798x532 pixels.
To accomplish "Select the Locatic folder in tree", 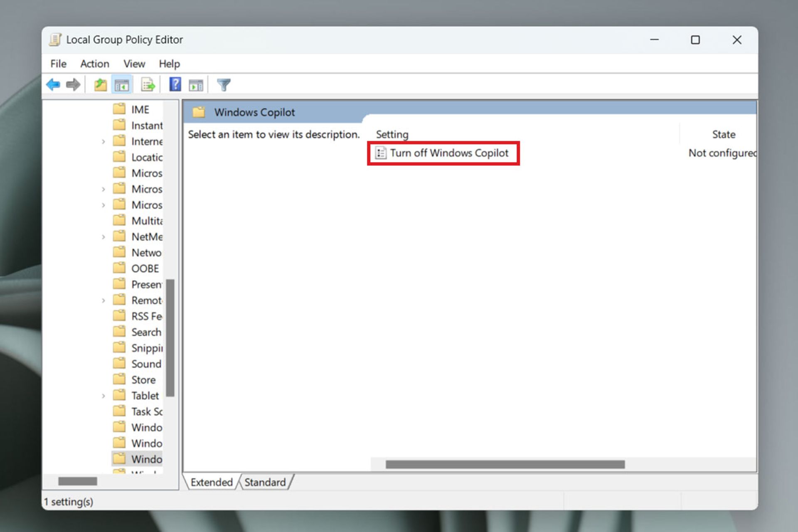I will 147,158.
